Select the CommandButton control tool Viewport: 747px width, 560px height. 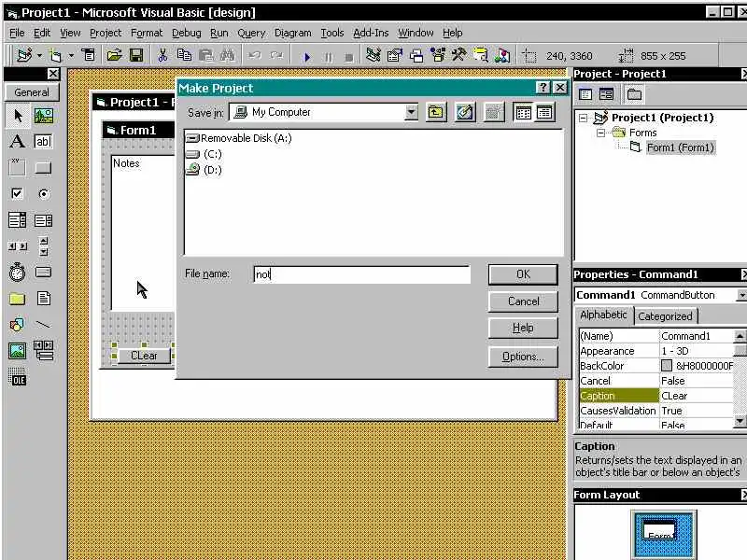[x=43, y=168]
